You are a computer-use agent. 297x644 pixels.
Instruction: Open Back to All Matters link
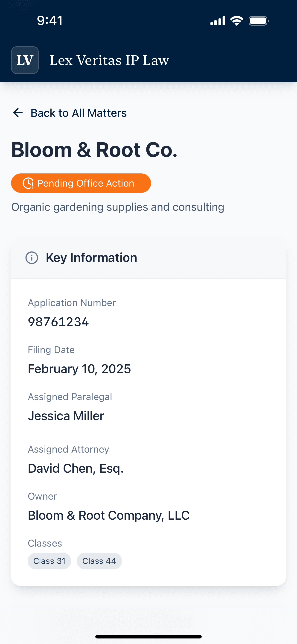79,113
